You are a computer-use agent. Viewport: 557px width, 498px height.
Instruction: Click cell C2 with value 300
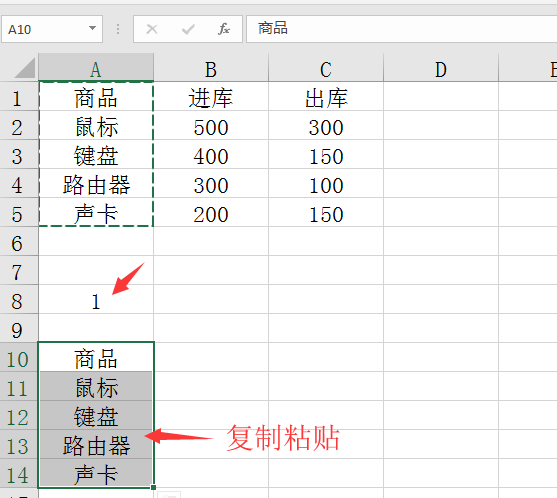326,125
